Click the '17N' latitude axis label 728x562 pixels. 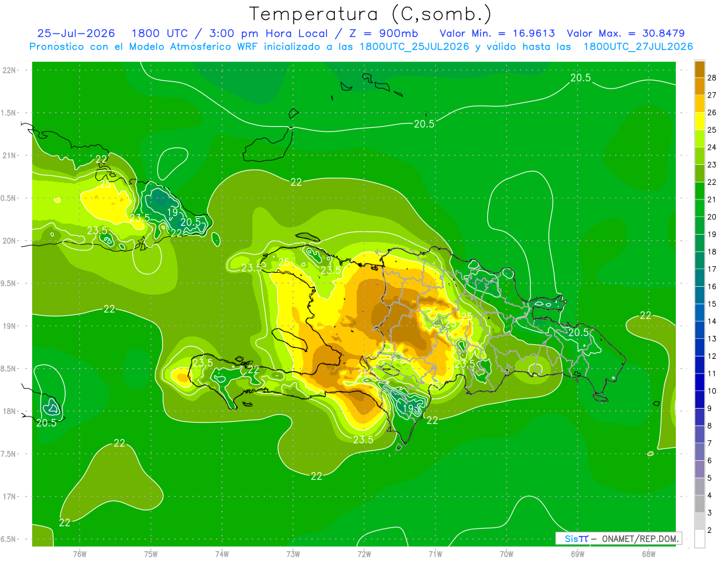10,497
